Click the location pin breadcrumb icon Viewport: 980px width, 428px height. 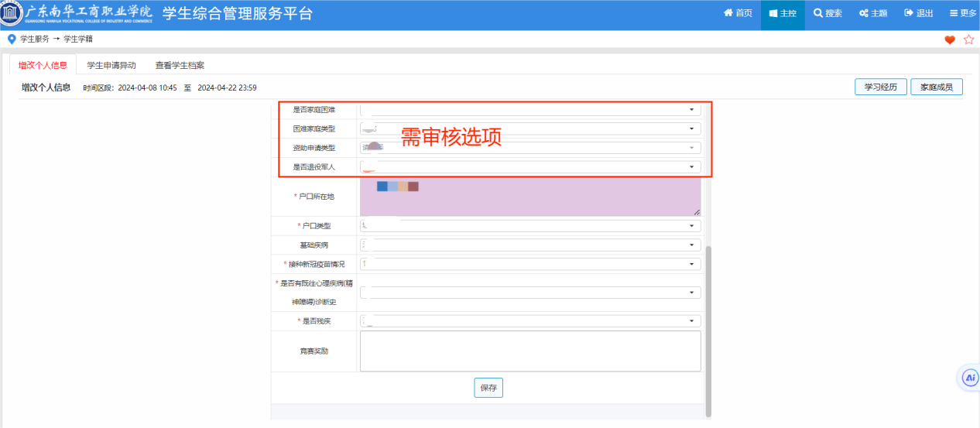coord(11,39)
